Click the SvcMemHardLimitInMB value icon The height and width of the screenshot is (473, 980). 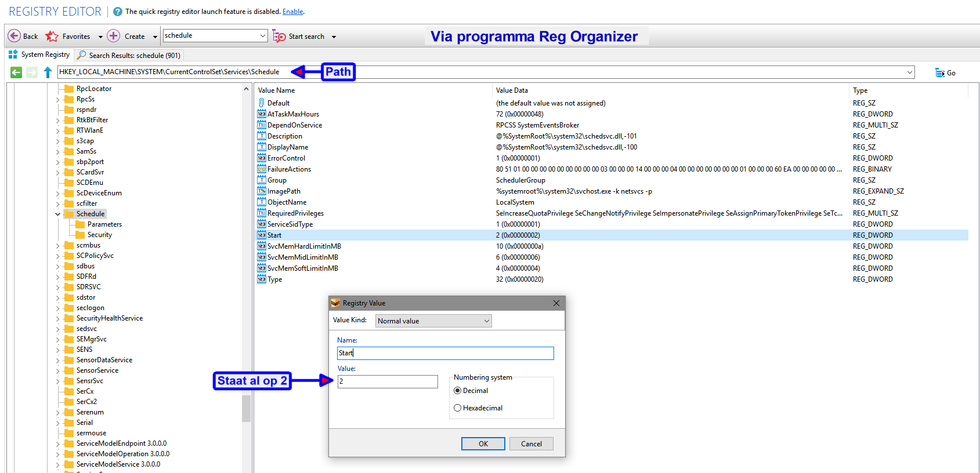click(x=262, y=246)
